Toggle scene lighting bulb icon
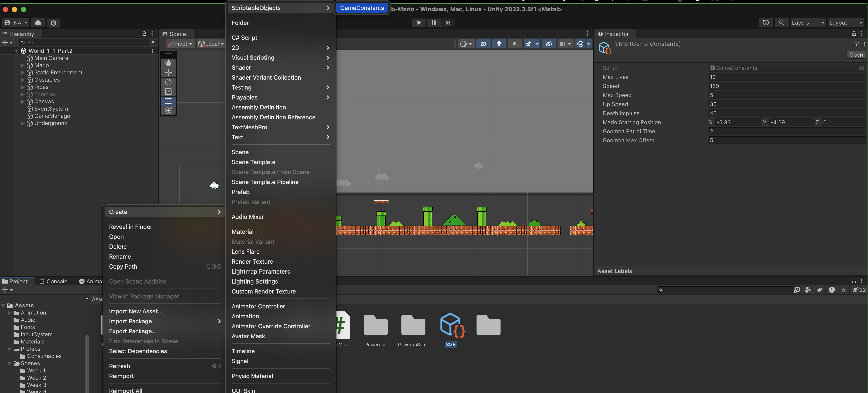This screenshot has width=868, height=393. click(x=499, y=44)
